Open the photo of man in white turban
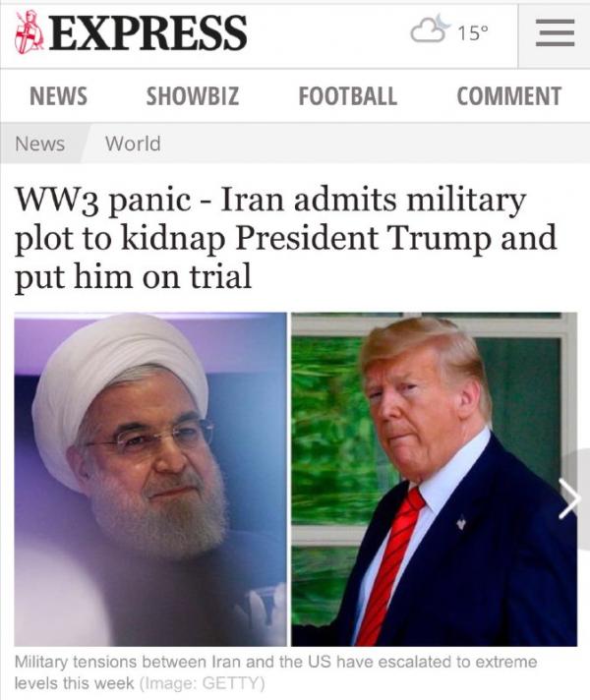590x700 pixels. click(x=150, y=480)
